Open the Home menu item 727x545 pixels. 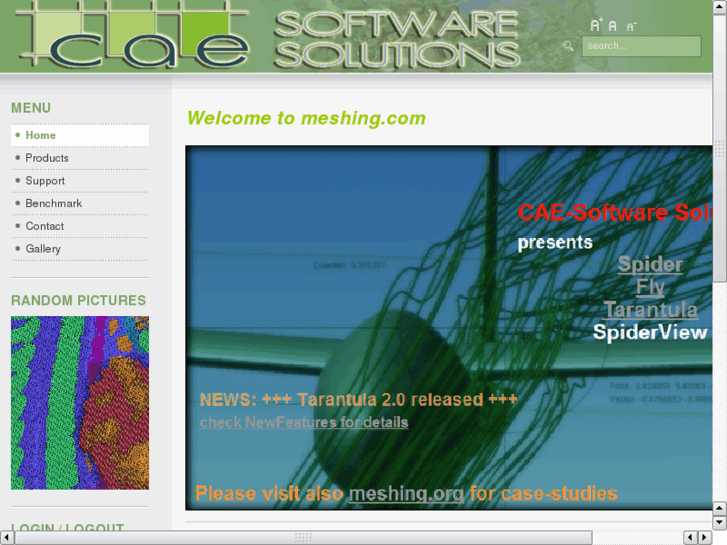point(80,135)
